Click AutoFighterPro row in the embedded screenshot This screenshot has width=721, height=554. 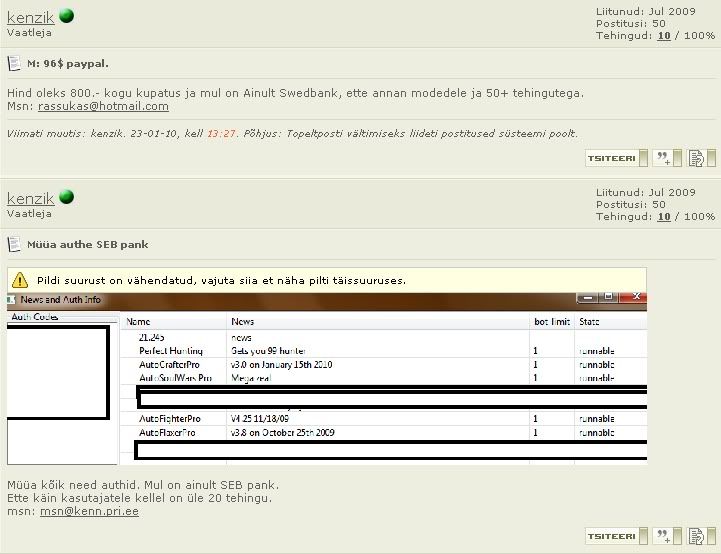[x=169, y=418]
